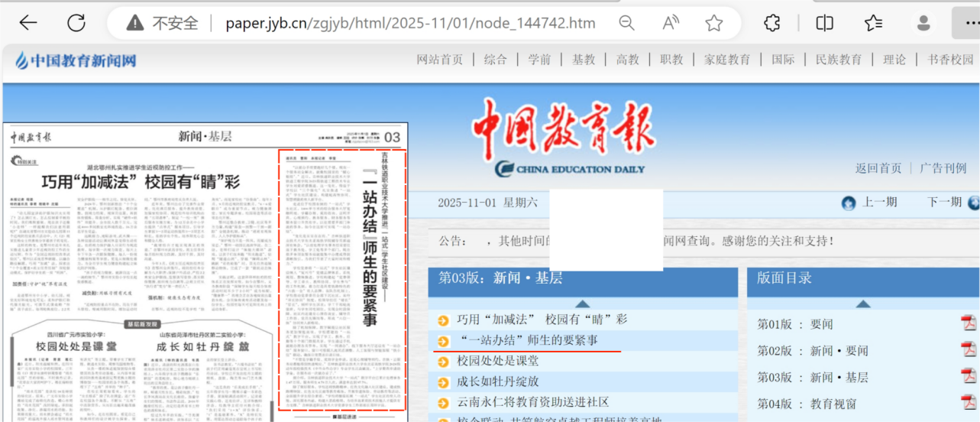The height and width of the screenshot is (422, 980).
Task: Click the blue icon beside 上一期
Action: (848, 203)
